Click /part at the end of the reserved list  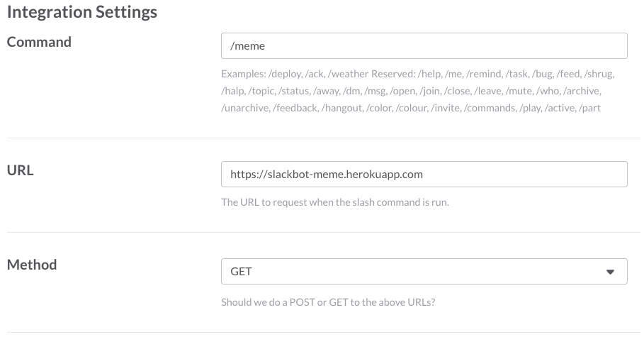click(589, 108)
